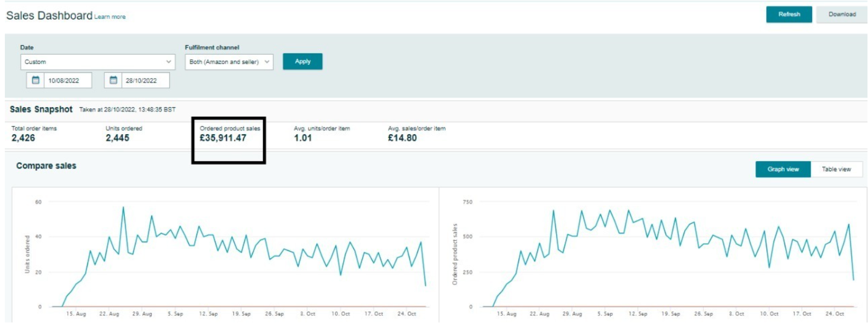Select Avg. sales/order item value £14.80
868x323 pixels.
point(402,138)
